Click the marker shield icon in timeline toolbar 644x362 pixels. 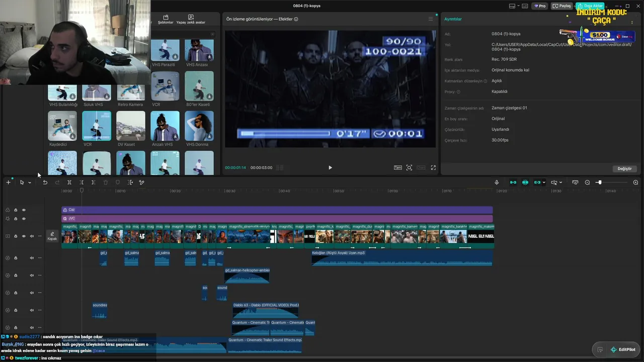pyautogui.click(x=118, y=183)
